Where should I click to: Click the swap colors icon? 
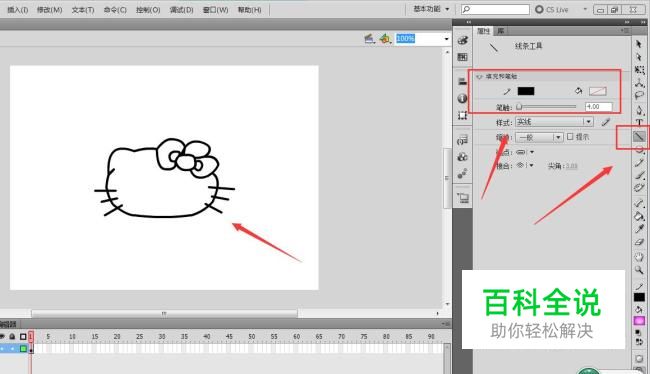pyautogui.click(x=639, y=342)
